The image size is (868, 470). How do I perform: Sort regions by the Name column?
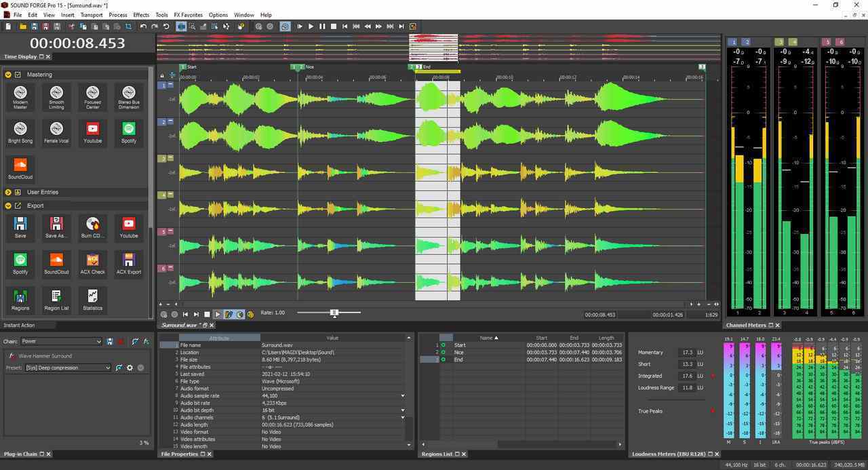[489, 337]
